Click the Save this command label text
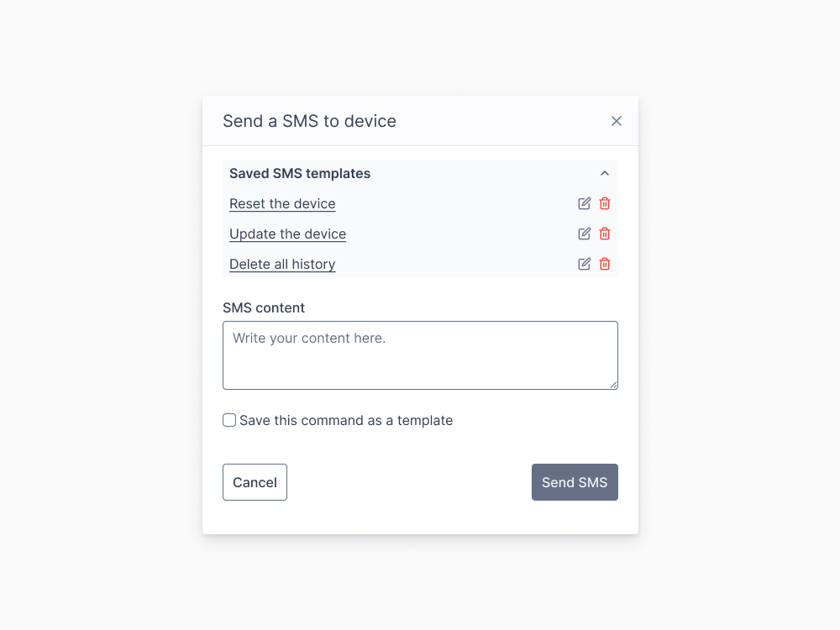This screenshot has width=840, height=630. [346, 421]
